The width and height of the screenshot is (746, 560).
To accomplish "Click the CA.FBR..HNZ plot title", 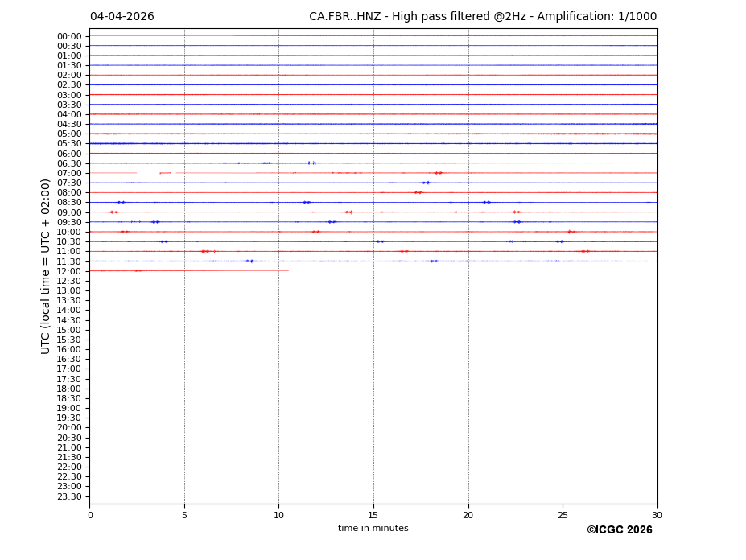I will pos(483,17).
